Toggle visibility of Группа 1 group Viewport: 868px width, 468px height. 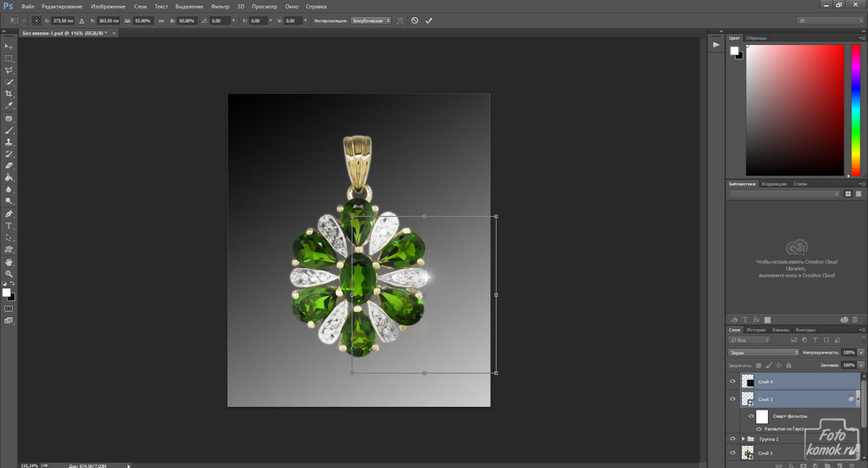tap(733, 438)
